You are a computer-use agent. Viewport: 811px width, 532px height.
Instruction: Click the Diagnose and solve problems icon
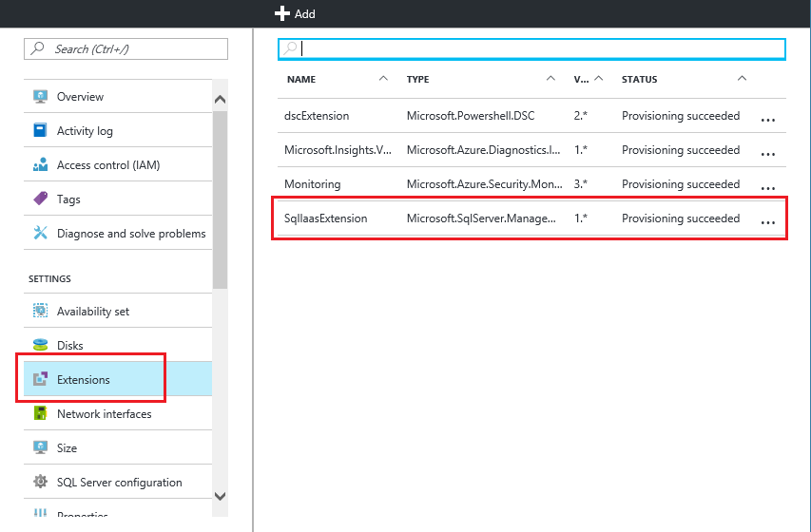coord(40,233)
